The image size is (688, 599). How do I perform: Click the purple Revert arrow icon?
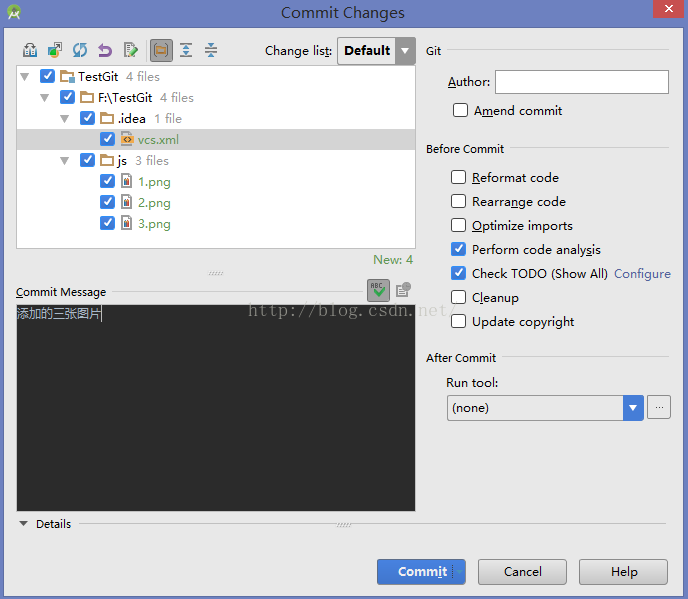105,50
